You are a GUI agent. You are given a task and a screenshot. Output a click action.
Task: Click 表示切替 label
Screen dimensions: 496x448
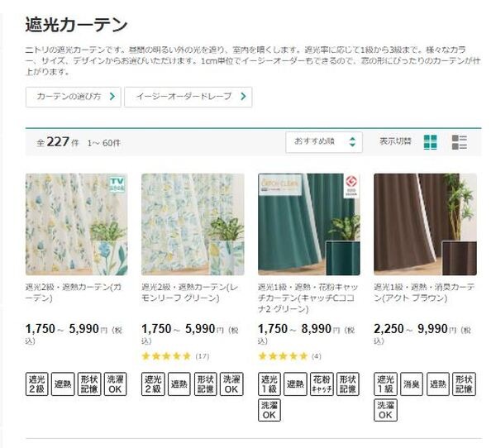click(395, 141)
